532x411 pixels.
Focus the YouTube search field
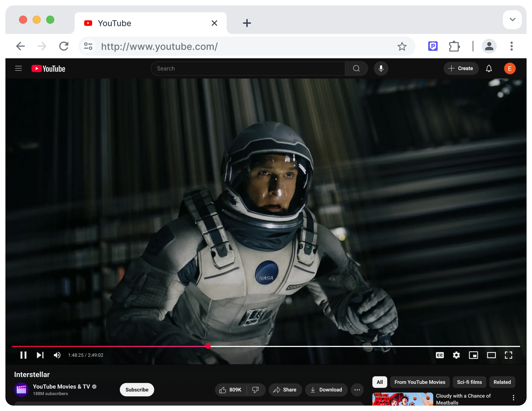coord(248,68)
